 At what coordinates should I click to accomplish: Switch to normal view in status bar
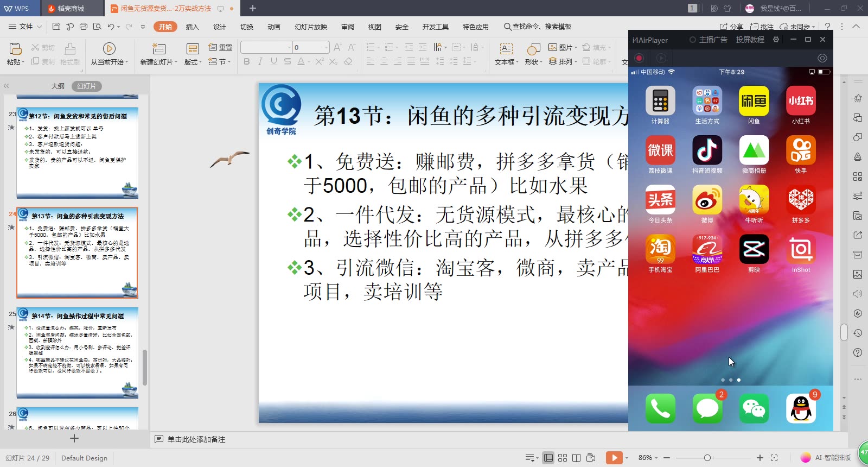coord(548,458)
